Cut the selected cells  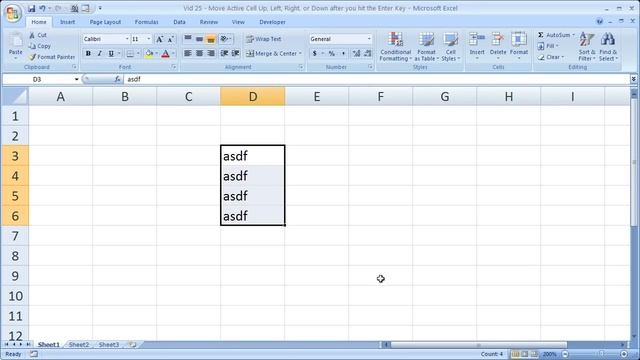coord(38,36)
